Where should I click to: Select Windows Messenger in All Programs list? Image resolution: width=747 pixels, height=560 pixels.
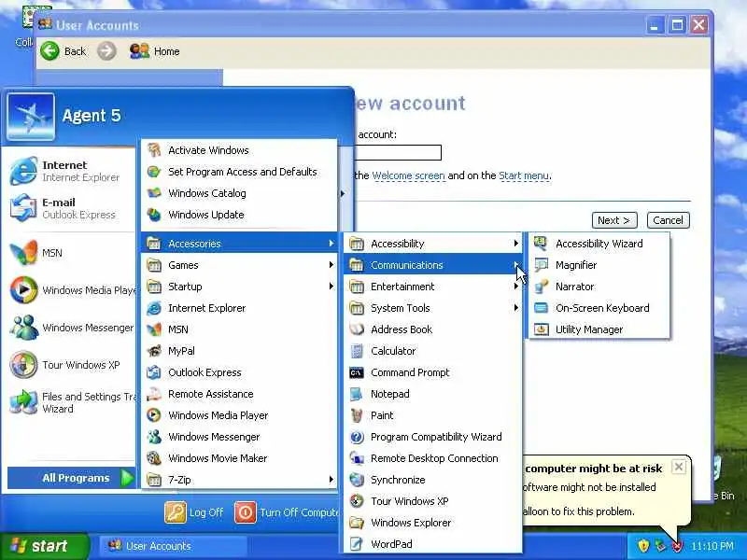tap(240, 437)
